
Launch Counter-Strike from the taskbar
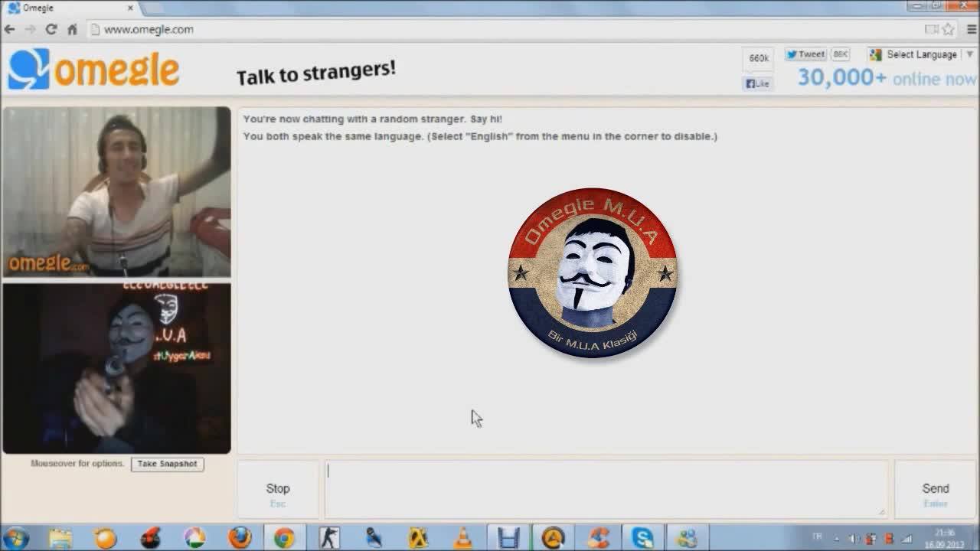[x=329, y=538]
